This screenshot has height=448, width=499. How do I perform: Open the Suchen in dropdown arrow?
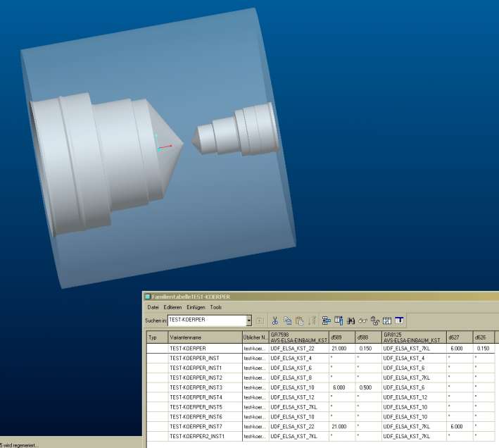pos(249,321)
